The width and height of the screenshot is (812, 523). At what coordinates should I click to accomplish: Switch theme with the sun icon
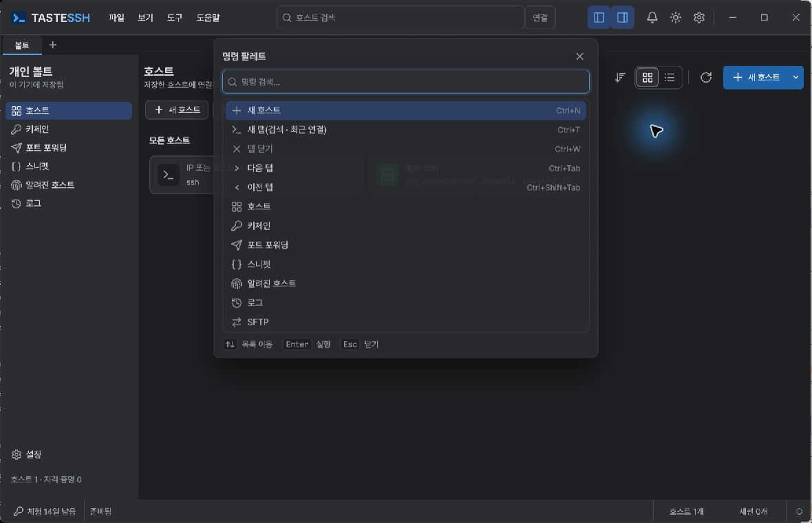(x=675, y=18)
